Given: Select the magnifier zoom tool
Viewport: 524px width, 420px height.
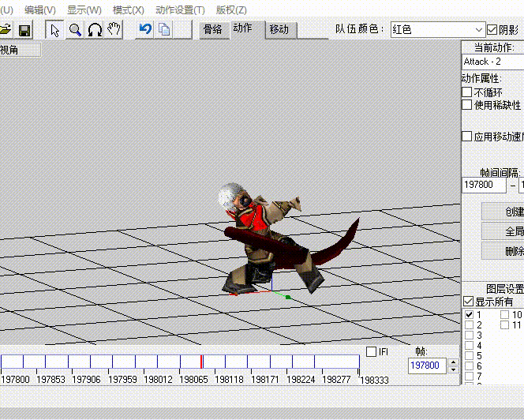Looking at the screenshot, I should [75, 30].
